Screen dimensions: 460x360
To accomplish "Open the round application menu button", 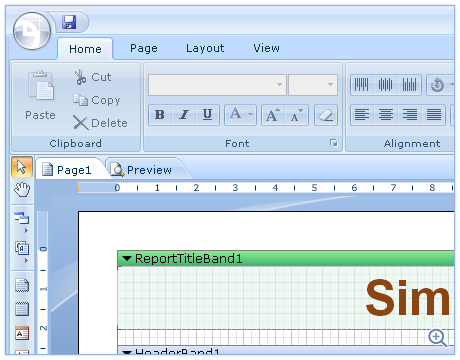I will coord(32,31).
